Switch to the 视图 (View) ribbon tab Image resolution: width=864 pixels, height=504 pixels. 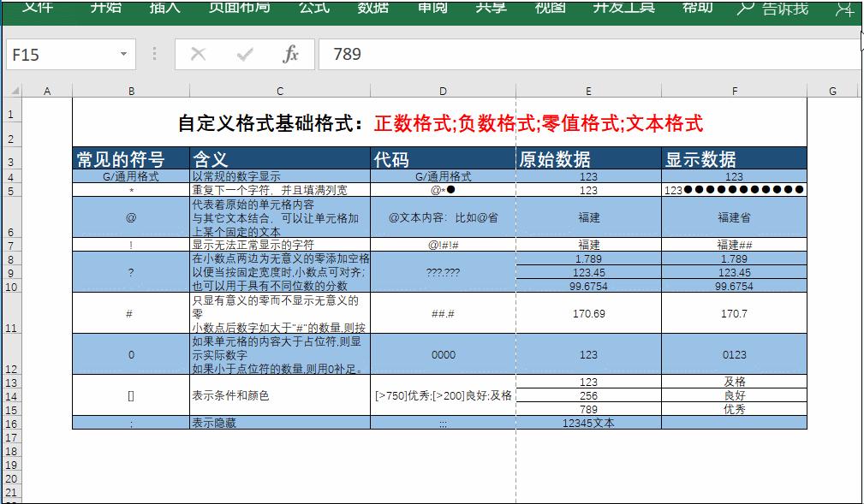pos(550,9)
